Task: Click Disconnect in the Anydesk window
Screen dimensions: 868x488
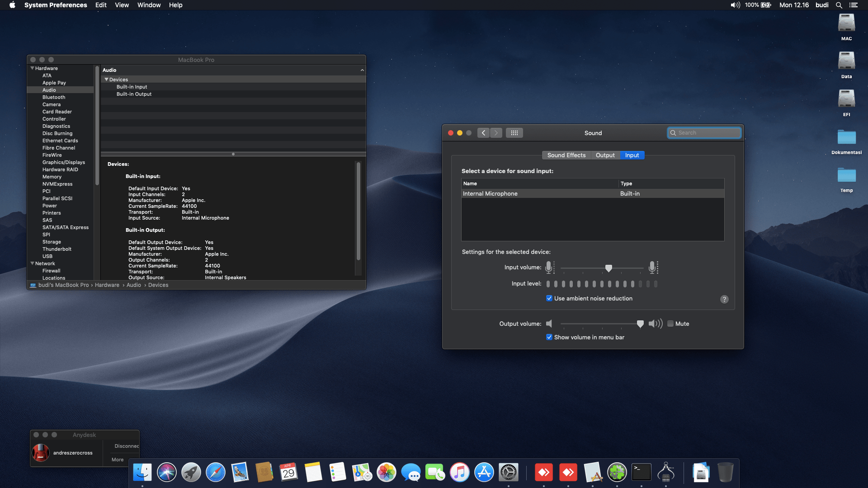Action: coord(126,446)
